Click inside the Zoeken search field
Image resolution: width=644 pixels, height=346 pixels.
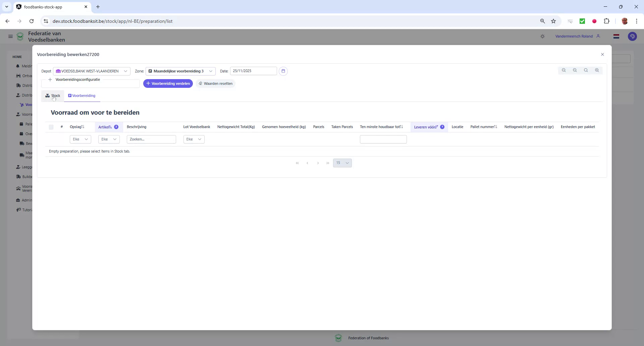(x=151, y=139)
